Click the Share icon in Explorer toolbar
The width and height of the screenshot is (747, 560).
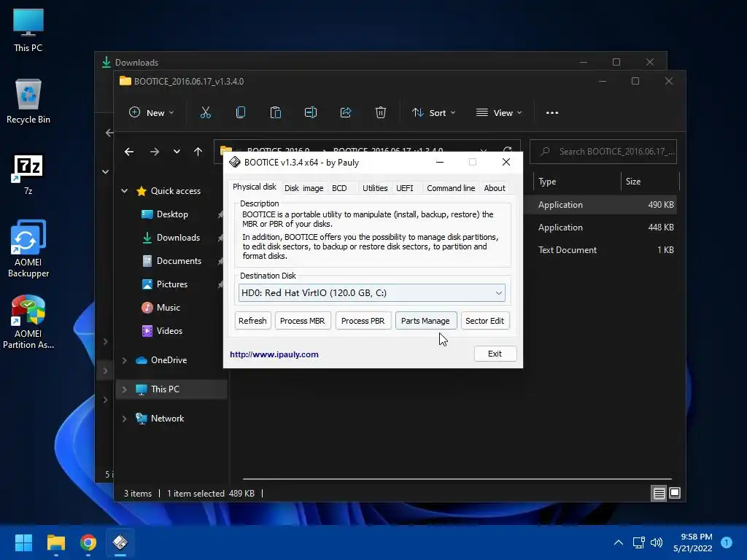345,113
